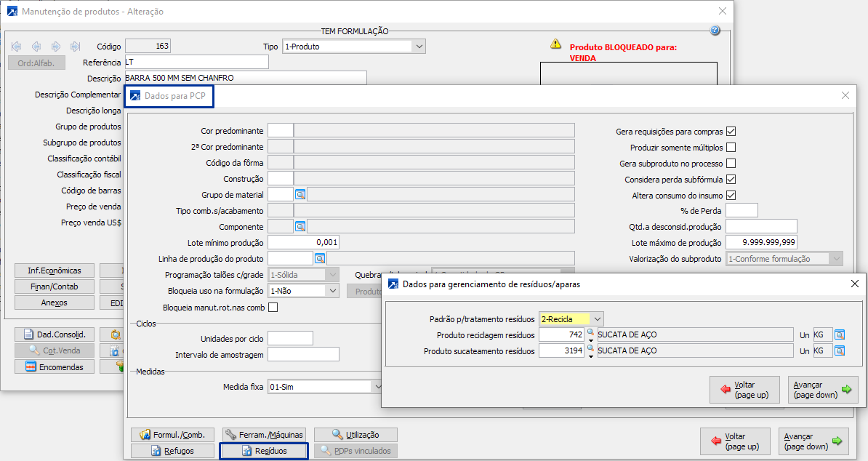Click the blue help icon at top right
This screenshot has width=868, height=461.
tap(715, 31)
